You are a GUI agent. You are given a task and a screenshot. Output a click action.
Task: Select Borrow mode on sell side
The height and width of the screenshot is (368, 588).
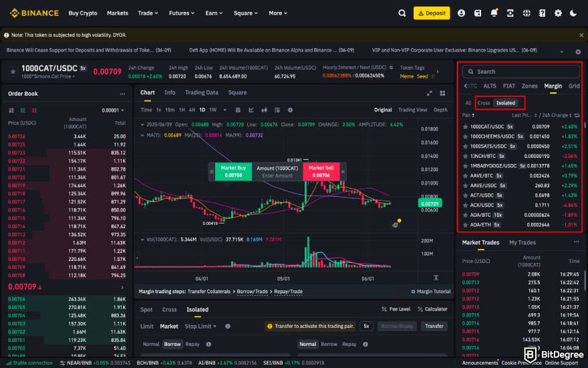point(329,345)
